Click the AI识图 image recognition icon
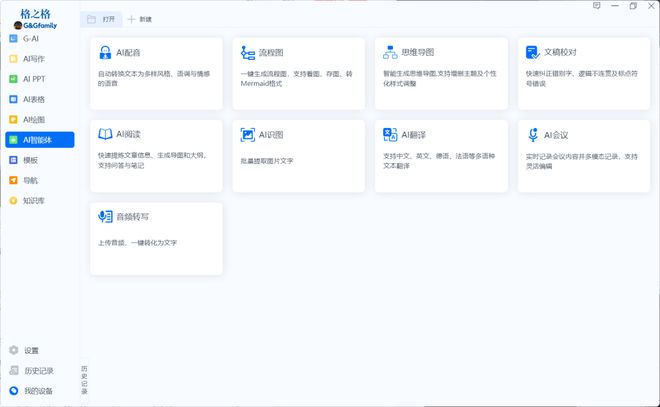The height and width of the screenshot is (407, 660). point(248,134)
